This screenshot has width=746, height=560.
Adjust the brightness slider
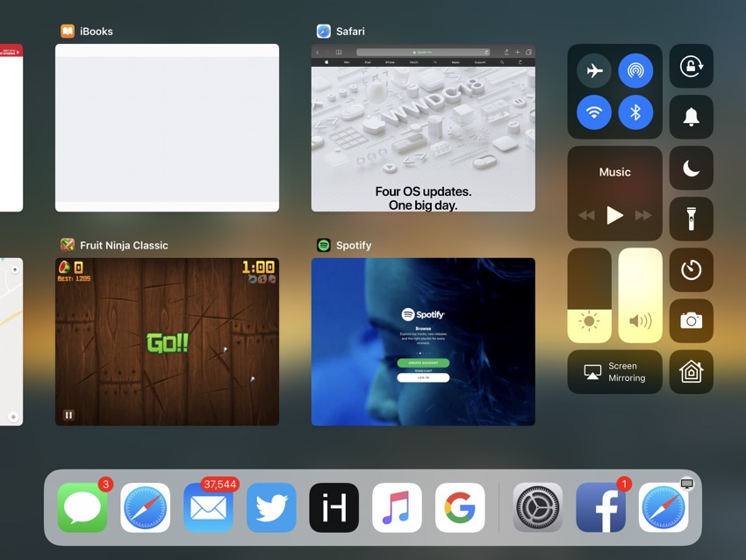tap(590, 295)
